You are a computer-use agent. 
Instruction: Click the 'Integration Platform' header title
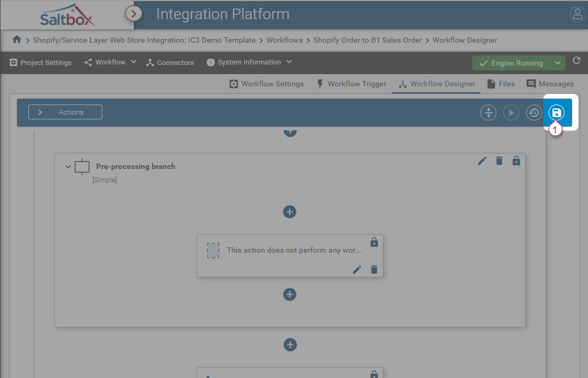click(223, 14)
